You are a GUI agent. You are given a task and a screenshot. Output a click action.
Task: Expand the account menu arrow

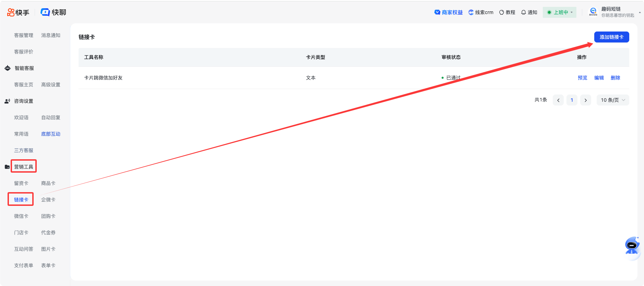tap(640, 12)
